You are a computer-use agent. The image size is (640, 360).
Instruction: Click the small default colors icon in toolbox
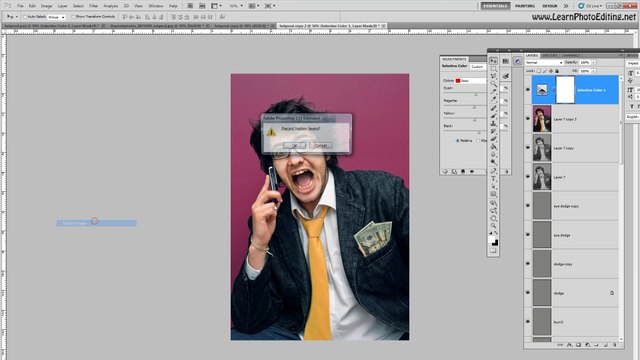point(491,233)
